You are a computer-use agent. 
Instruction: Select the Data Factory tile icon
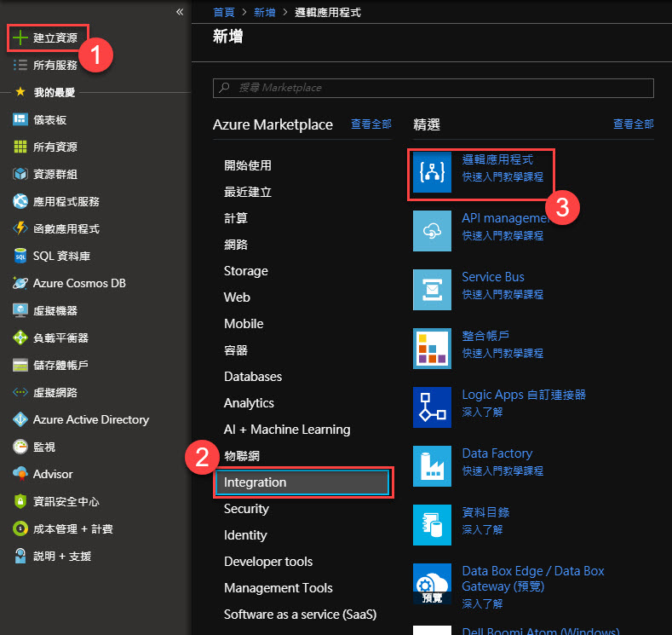(432, 466)
